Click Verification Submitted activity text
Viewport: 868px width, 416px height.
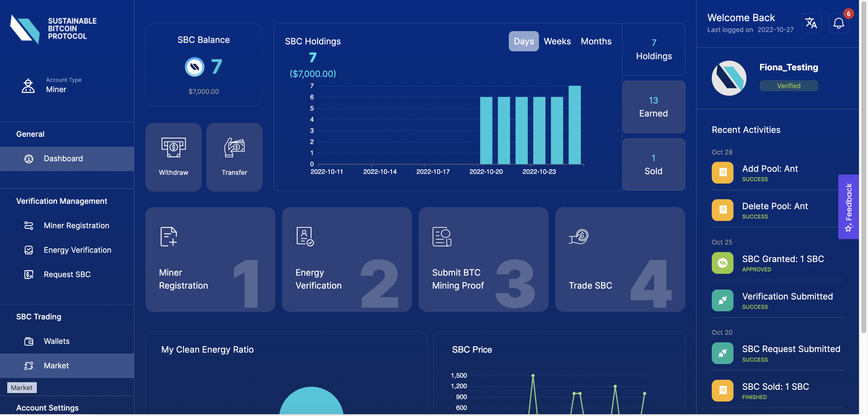[787, 296]
